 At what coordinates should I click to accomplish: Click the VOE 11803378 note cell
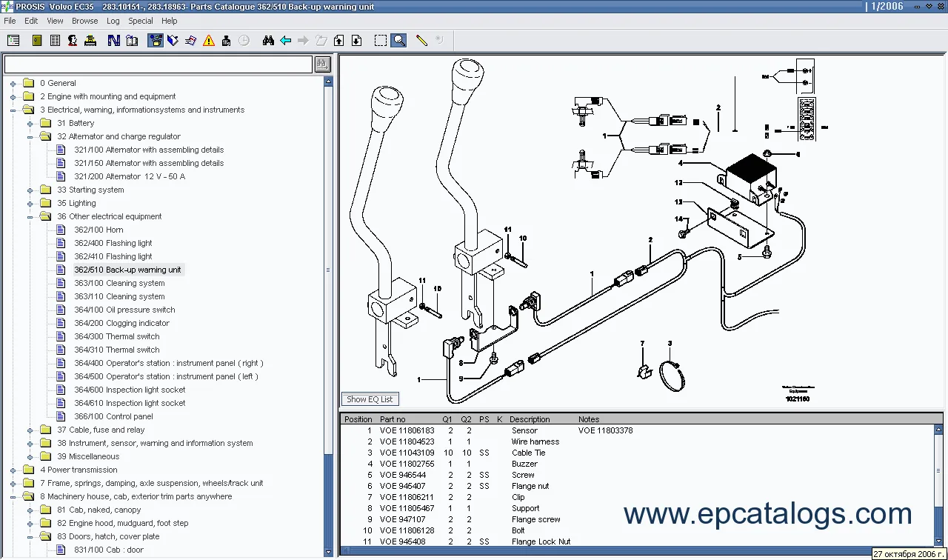[605, 430]
